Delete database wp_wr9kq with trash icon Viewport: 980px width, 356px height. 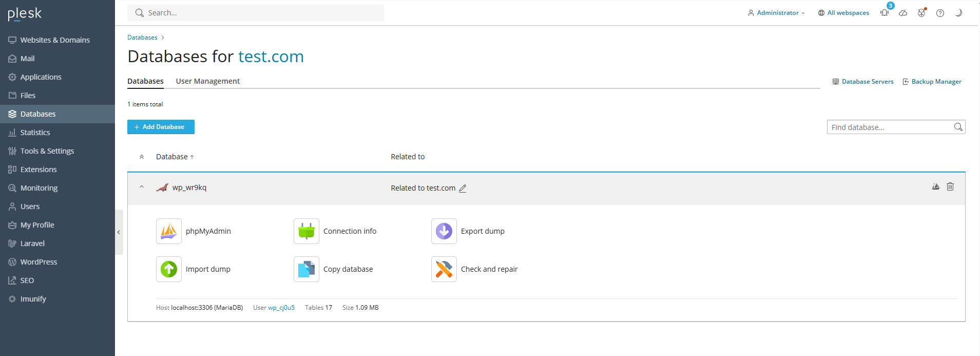(x=950, y=186)
